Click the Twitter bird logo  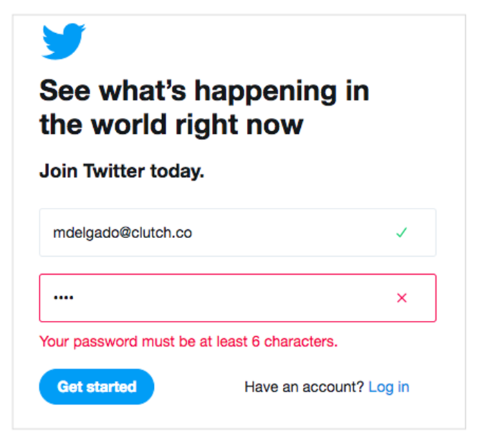click(x=63, y=41)
